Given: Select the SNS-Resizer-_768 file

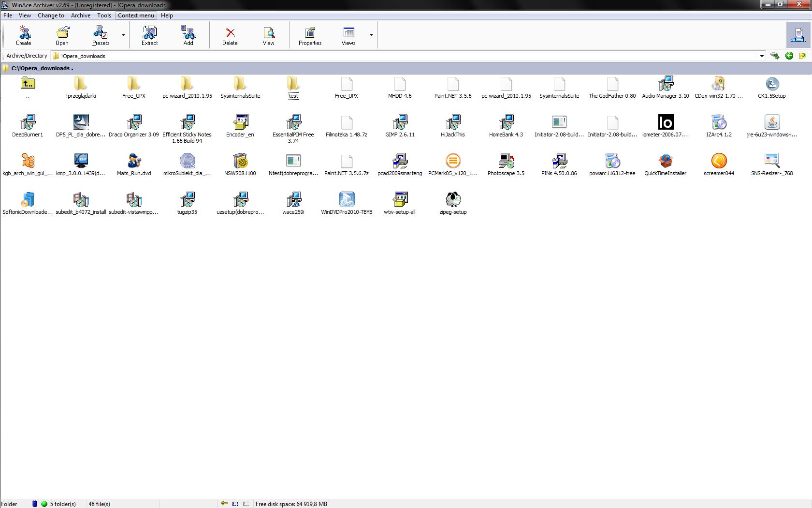Looking at the screenshot, I should click(x=772, y=164).
